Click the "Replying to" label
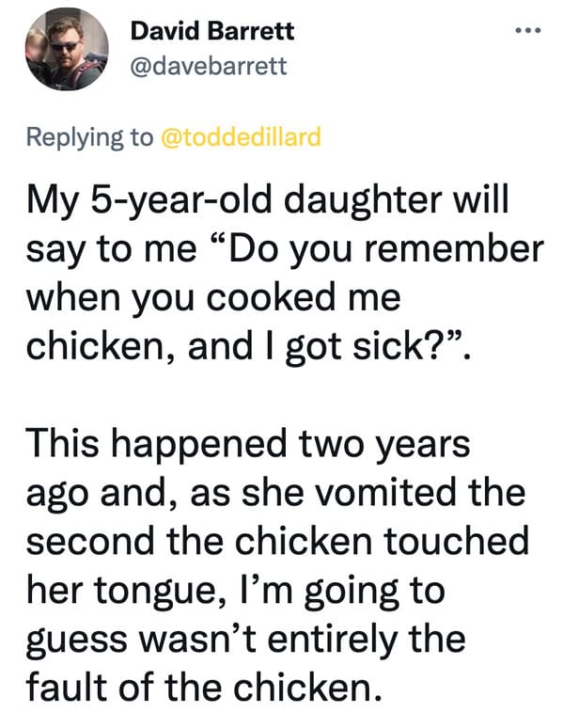Screen dimensions: 563x728 coord(89,137)
